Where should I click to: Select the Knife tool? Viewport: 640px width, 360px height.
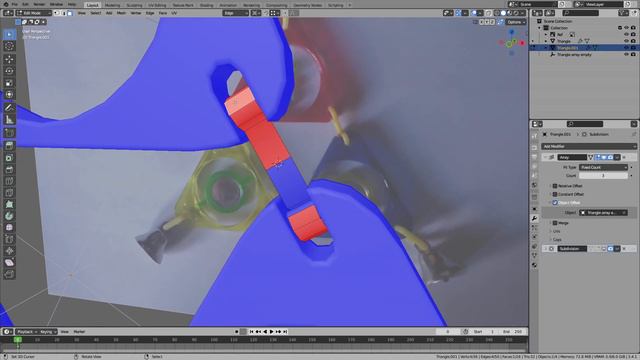point(9,193)
